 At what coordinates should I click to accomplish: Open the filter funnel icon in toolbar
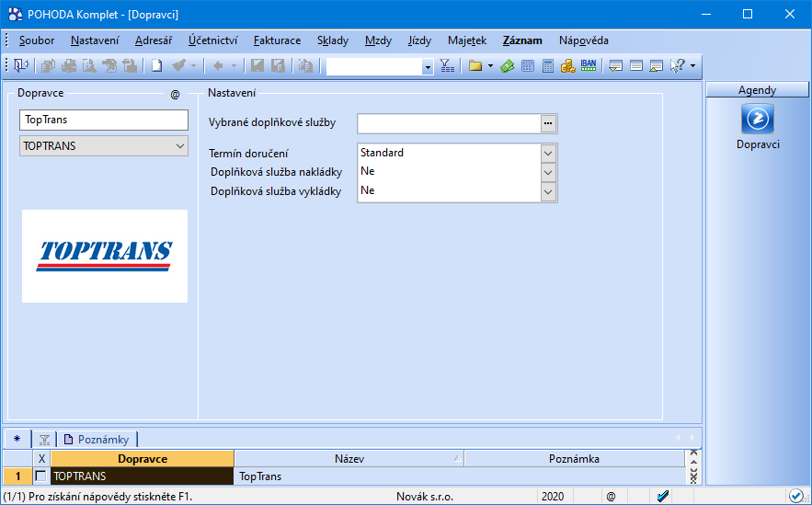coord(447,66)
